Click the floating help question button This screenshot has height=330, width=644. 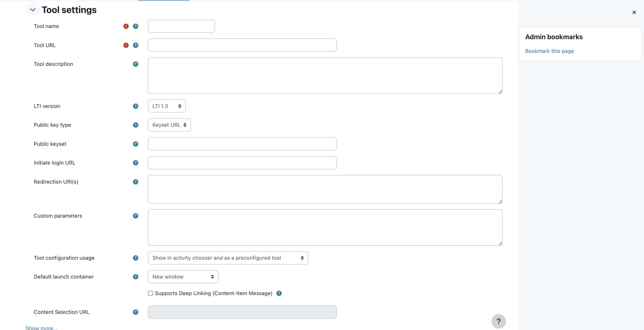(498, 321)
